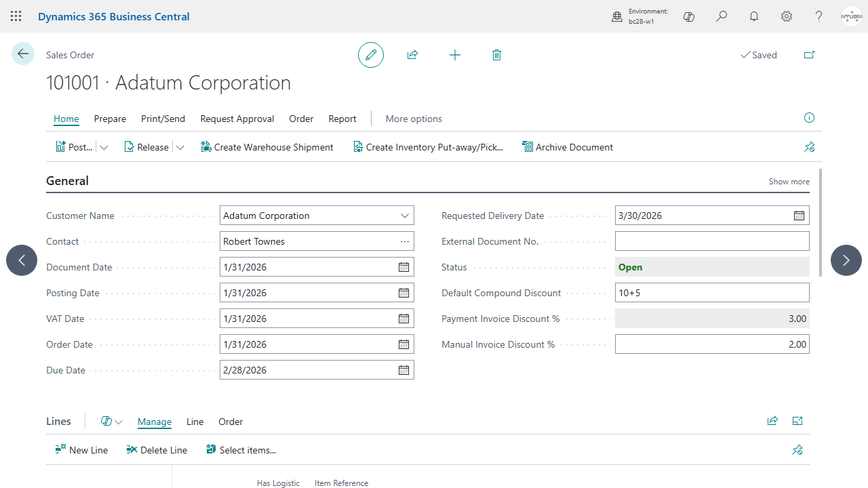Show More options
This screenshot has height=488, width=868.
414,119
